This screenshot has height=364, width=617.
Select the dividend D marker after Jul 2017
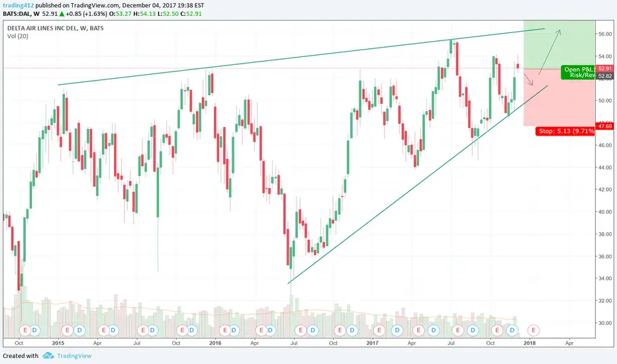(473, 330)
